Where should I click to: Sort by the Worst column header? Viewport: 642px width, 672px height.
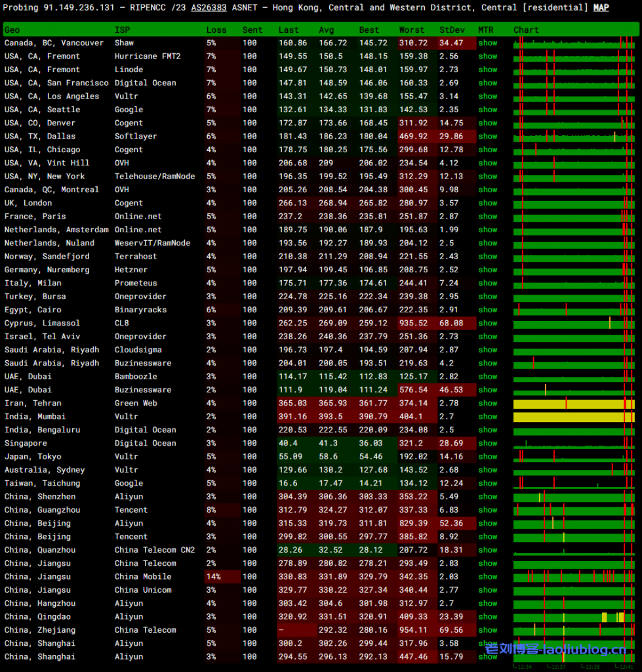[x=411, y=30]
